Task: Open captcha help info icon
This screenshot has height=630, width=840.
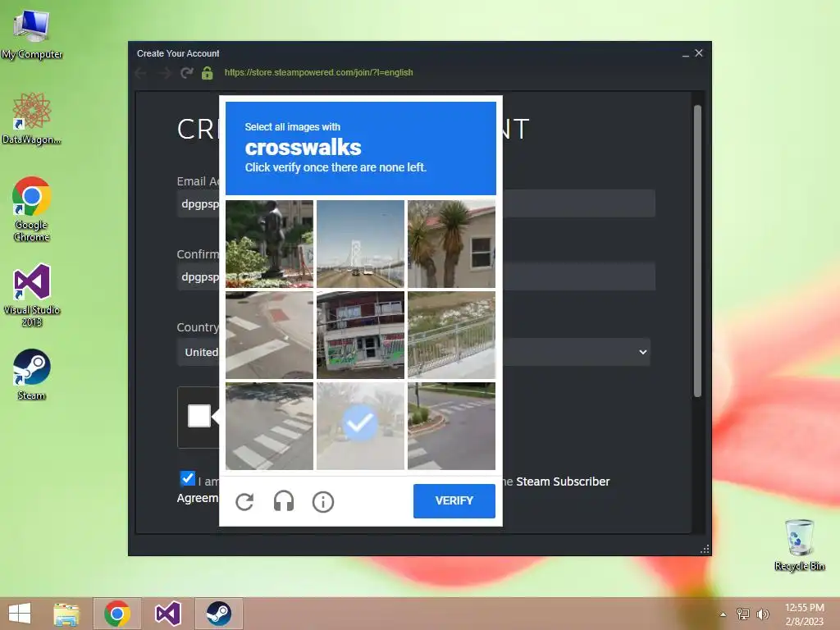Action: (323, 502)
